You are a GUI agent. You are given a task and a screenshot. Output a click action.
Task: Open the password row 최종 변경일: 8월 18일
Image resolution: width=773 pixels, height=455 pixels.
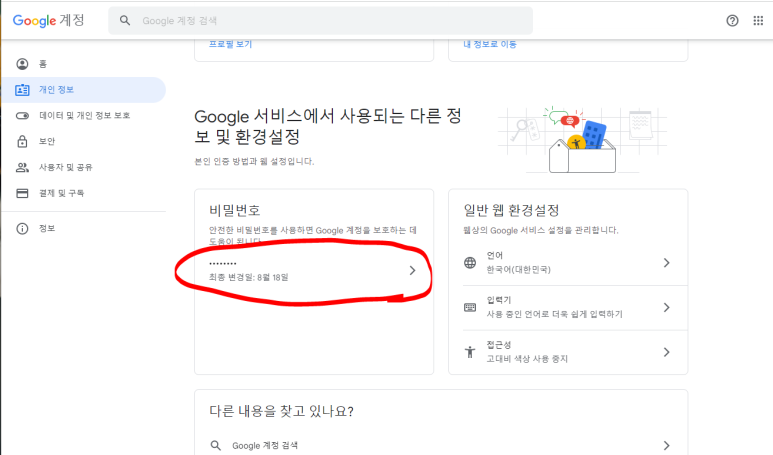314,270
